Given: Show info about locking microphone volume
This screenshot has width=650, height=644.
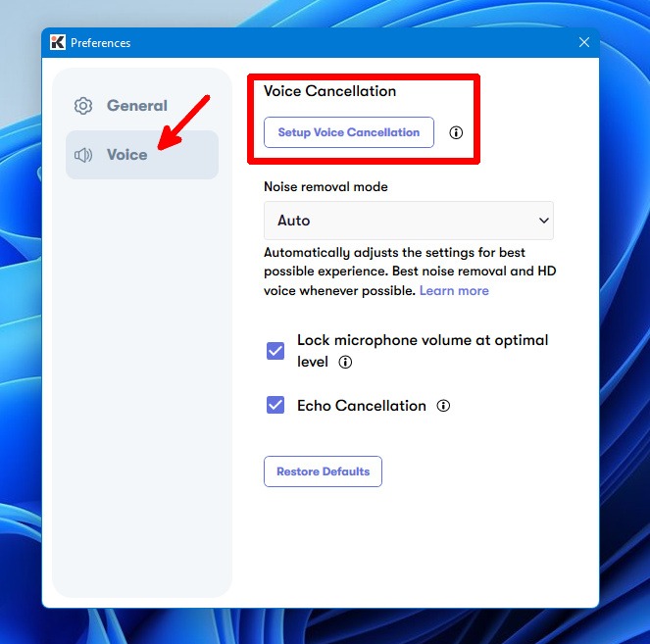Looking at the screenshot, I should [345, 362].
